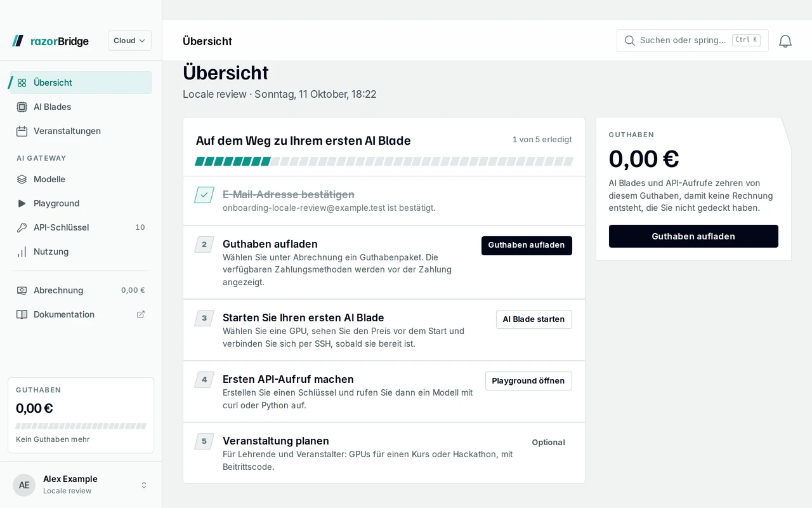Open AI Blades via its chip icon
Screen dimensions: 812x508
[x=22, y=107]
